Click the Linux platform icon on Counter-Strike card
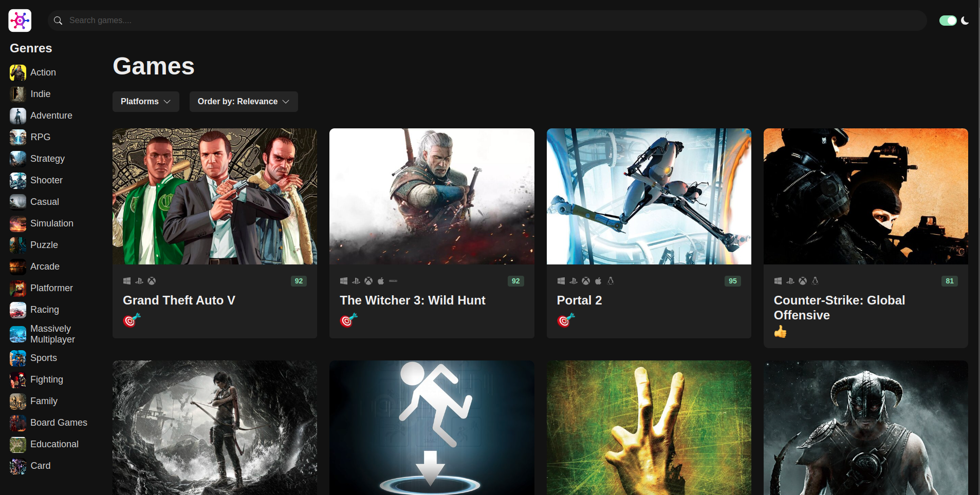 pos(815,281)
